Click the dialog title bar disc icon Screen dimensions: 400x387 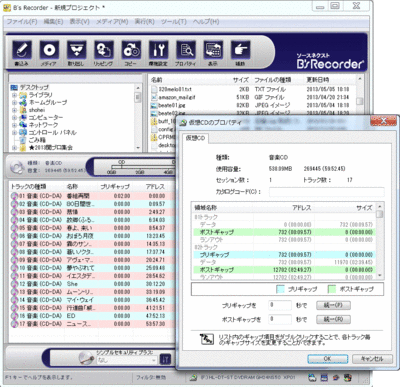click(183, 123)
